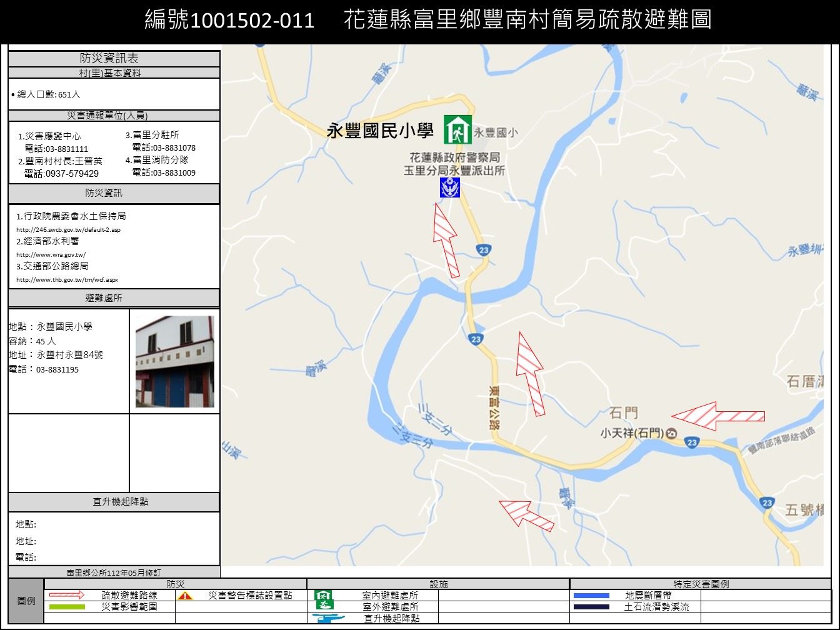Open the http://www.wra.gov.tw link
This screenshot has width=840, height=630.
51,254
